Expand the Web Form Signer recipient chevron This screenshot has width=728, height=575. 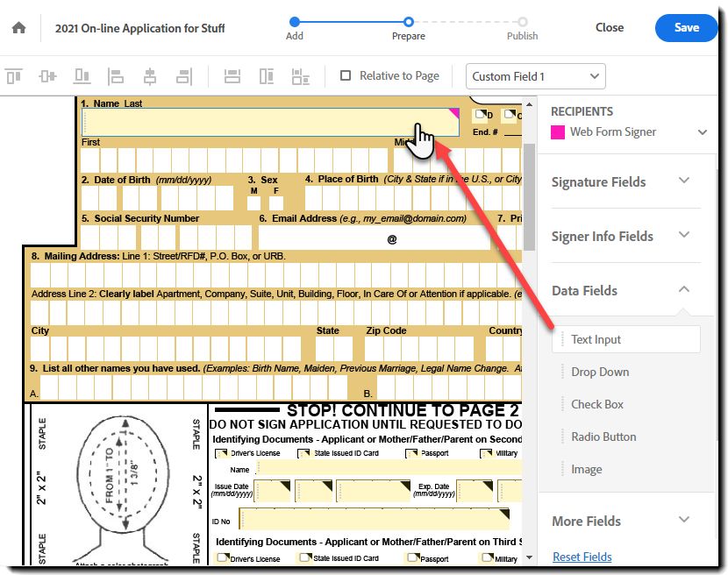(x=703, y=132)
